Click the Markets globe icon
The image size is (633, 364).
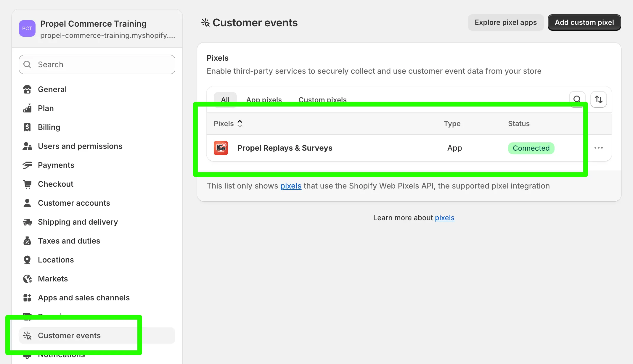(27, 279)
